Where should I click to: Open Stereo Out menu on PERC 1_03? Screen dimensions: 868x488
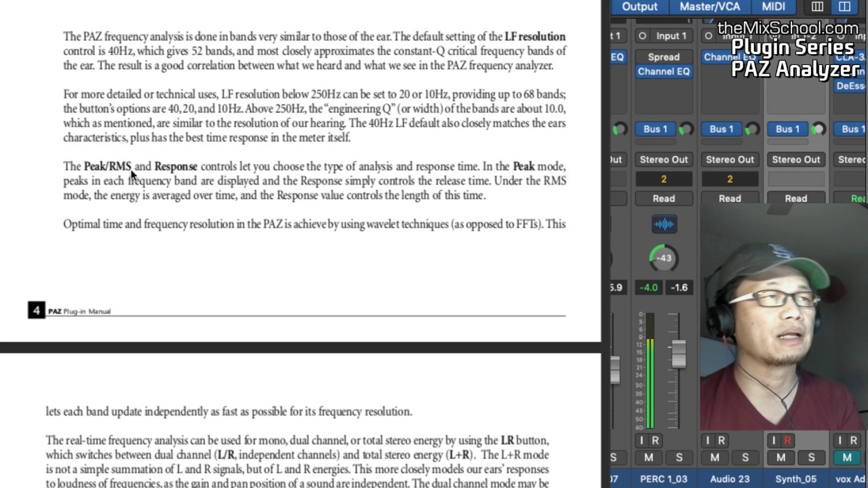[663, 159]
